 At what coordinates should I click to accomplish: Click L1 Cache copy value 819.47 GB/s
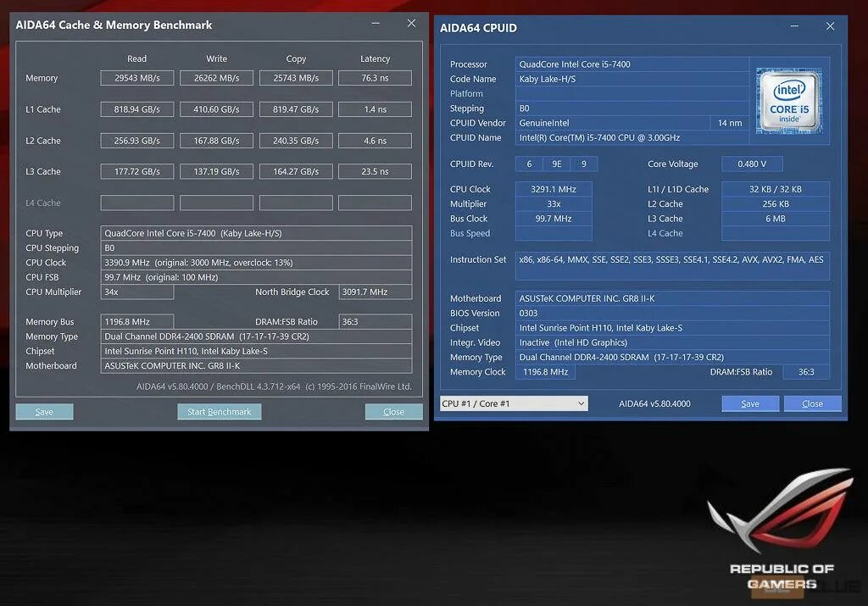tap(296, 109)
